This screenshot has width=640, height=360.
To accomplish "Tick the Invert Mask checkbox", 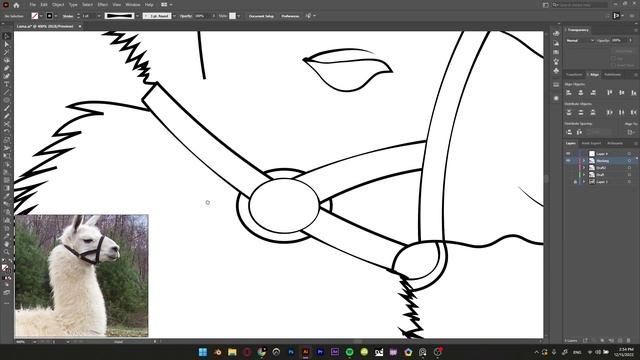I will (613, 65).
